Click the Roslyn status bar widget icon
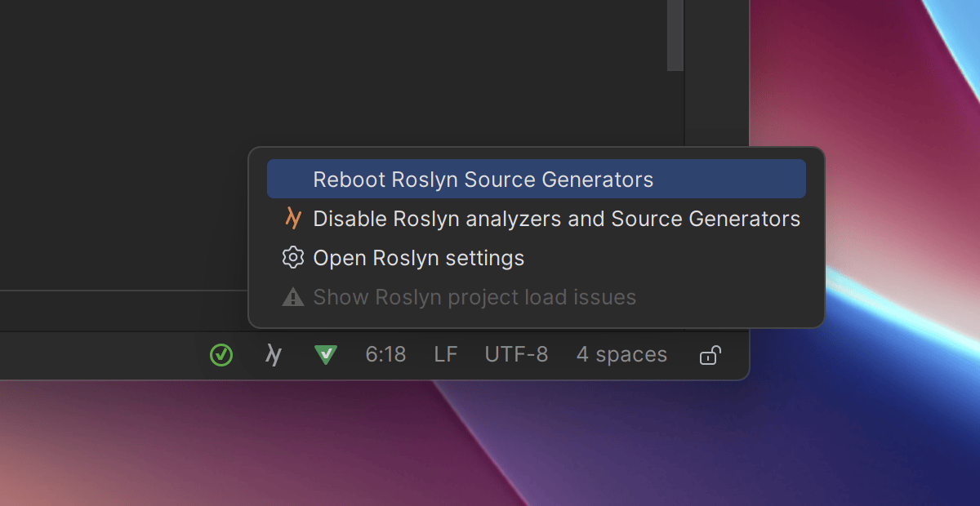 [x=274, y=355]
